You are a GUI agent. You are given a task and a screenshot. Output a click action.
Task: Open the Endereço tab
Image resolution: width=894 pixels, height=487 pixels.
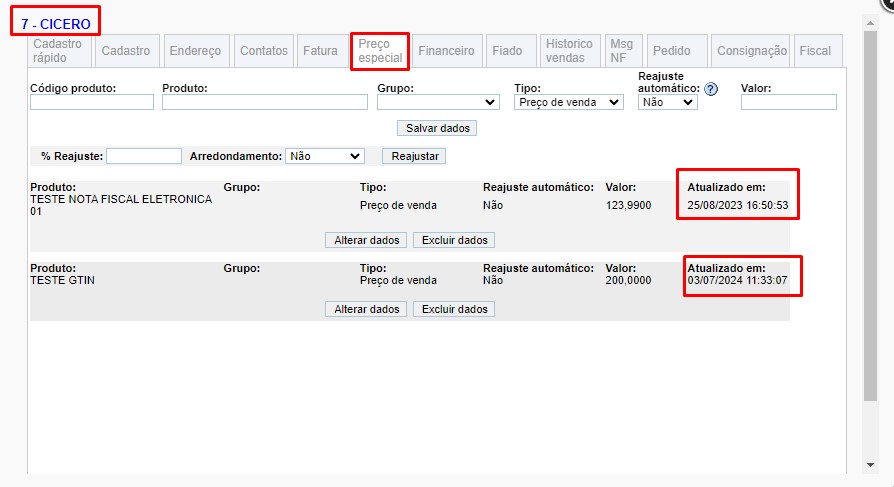(196, 51)
